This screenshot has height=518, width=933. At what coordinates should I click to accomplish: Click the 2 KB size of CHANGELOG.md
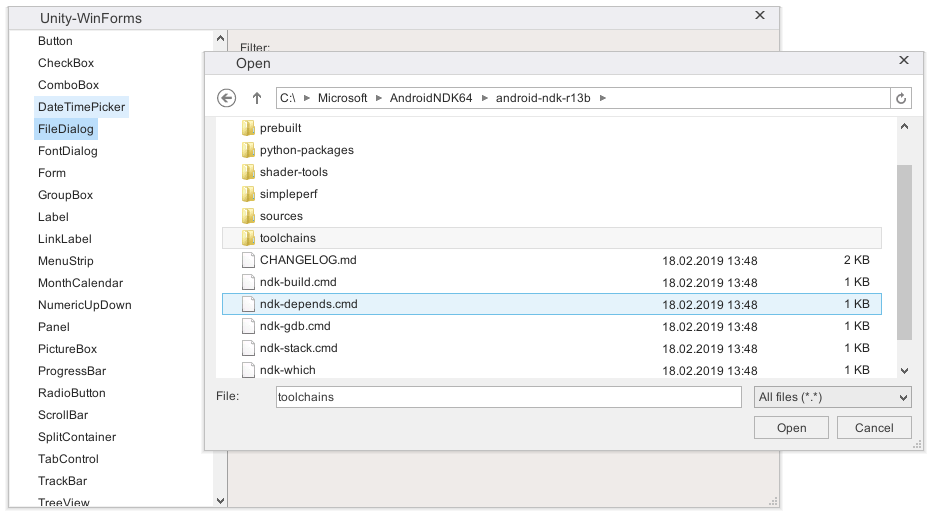[x=857, y=260]
